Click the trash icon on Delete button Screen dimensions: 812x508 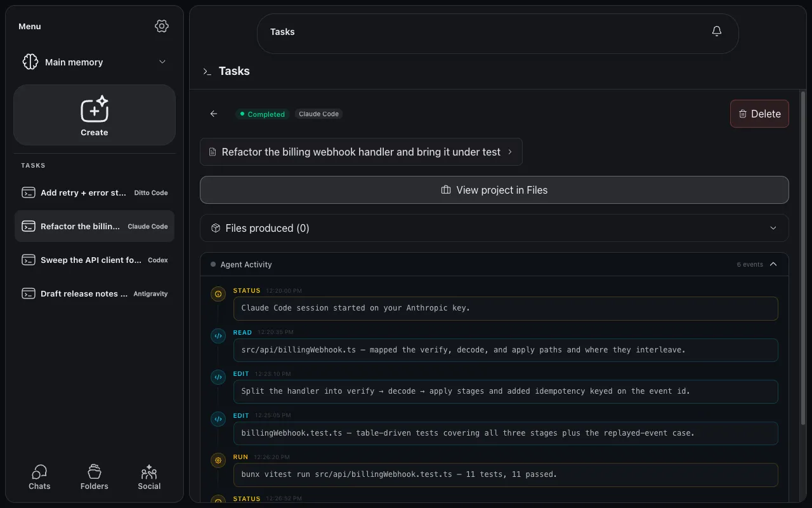pyautogui.click(x=743, y=114)
